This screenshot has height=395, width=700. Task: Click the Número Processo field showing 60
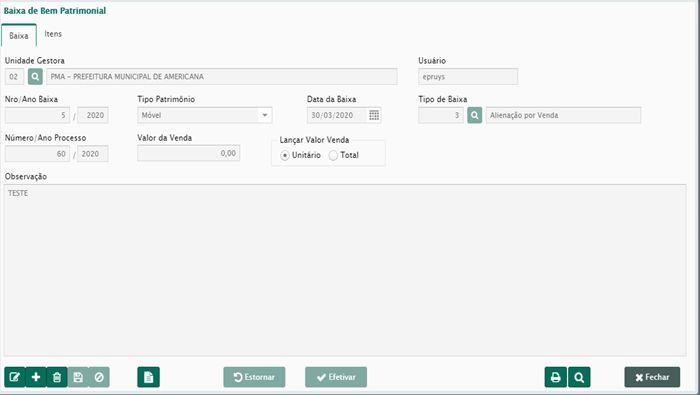click(x=38, y=154)
